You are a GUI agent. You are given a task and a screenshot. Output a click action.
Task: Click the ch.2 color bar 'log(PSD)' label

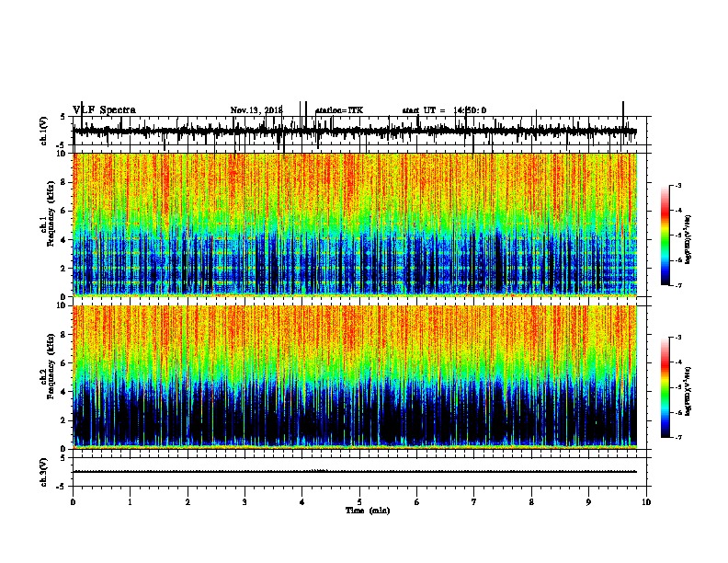688,391
